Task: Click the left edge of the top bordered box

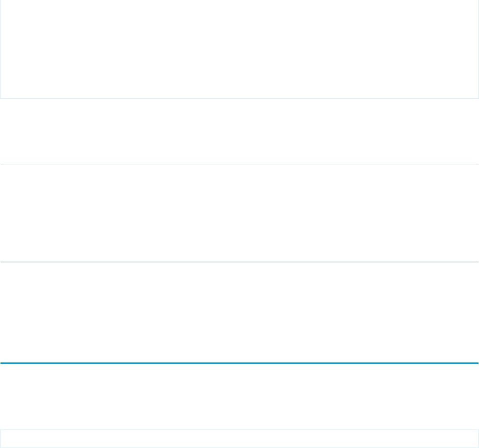Action: click(0, 49)
